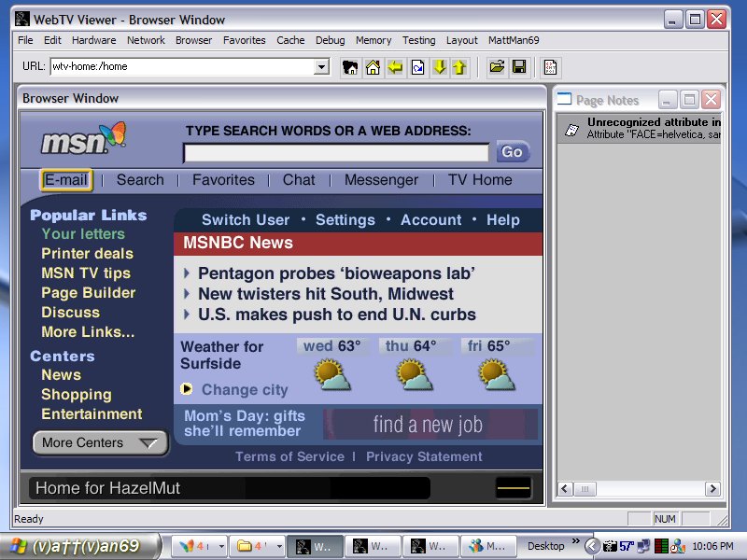
Task: Expand the folder taskbar group dropdown arrow
Action: point(279,546)
